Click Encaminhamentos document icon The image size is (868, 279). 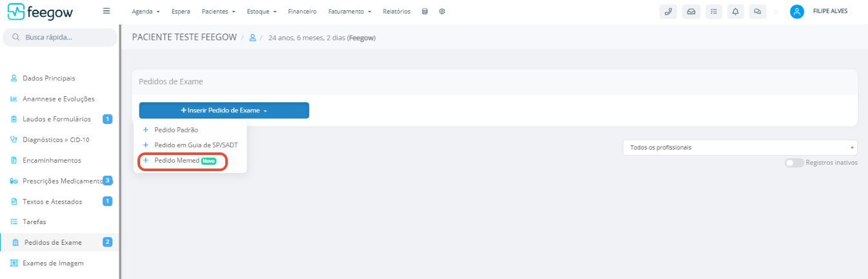pos(14,160)
